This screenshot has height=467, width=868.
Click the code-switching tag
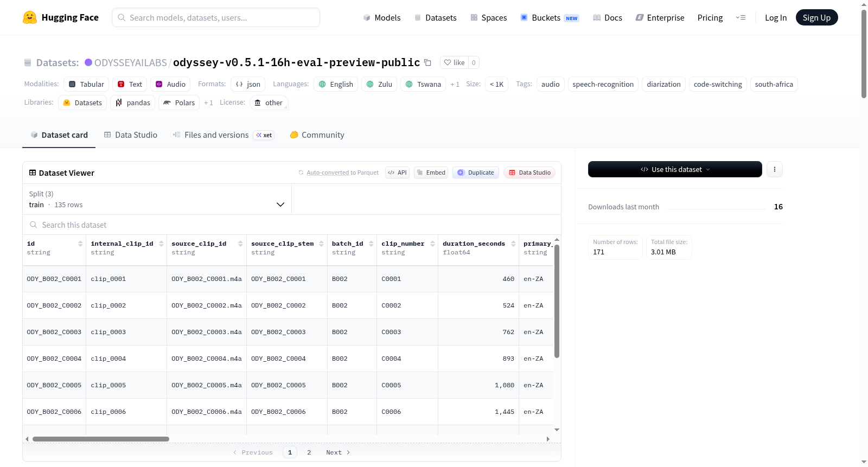click(718, 84)
